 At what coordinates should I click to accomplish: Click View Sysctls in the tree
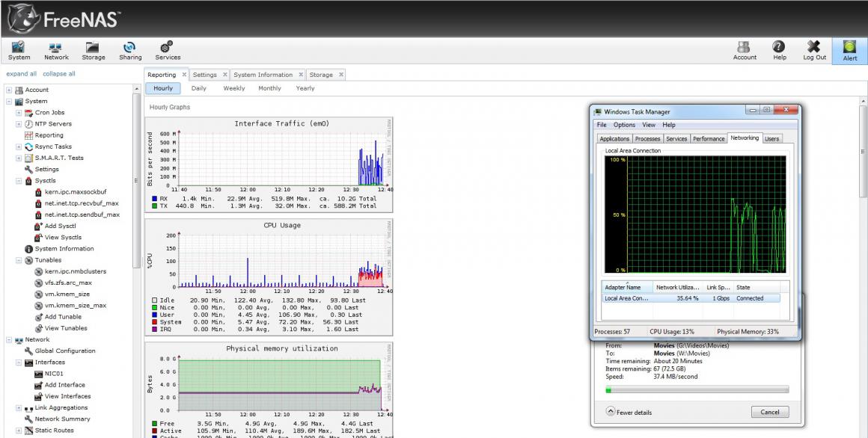(63, 237)
